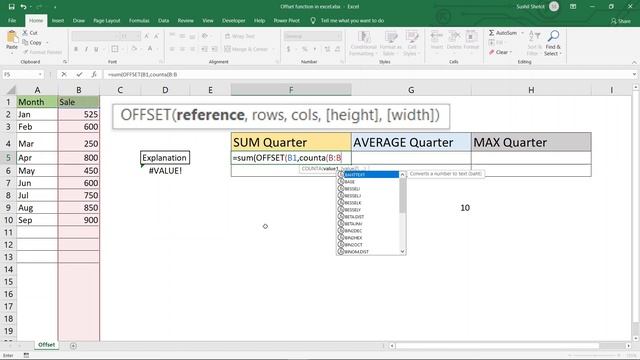Screen dimensions: 640x360
Task: Switch to the Developer tab
Action: (233, 20)
